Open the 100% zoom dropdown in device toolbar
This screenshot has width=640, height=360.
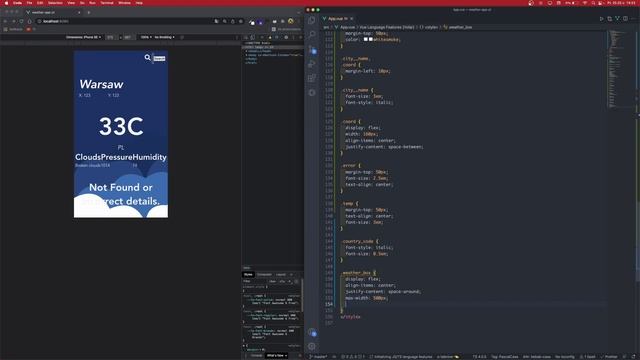pyautogui.click(x=146, y=37)
